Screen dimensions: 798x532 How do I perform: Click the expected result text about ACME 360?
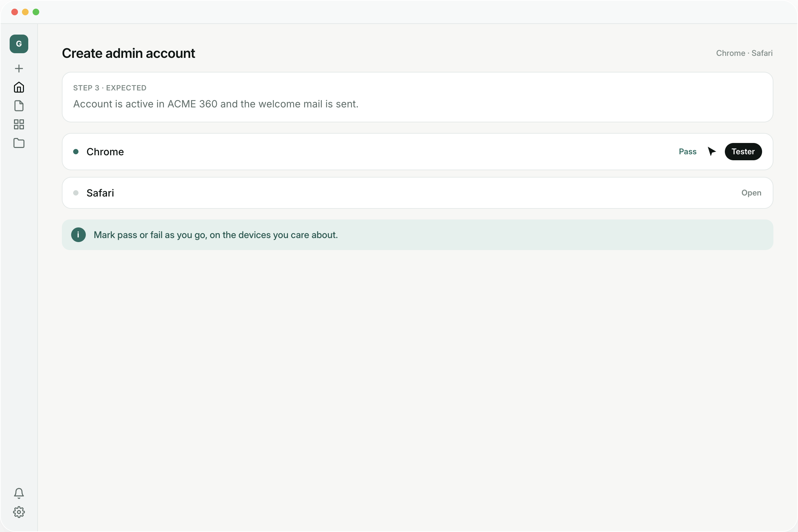[x=216, y=104]
